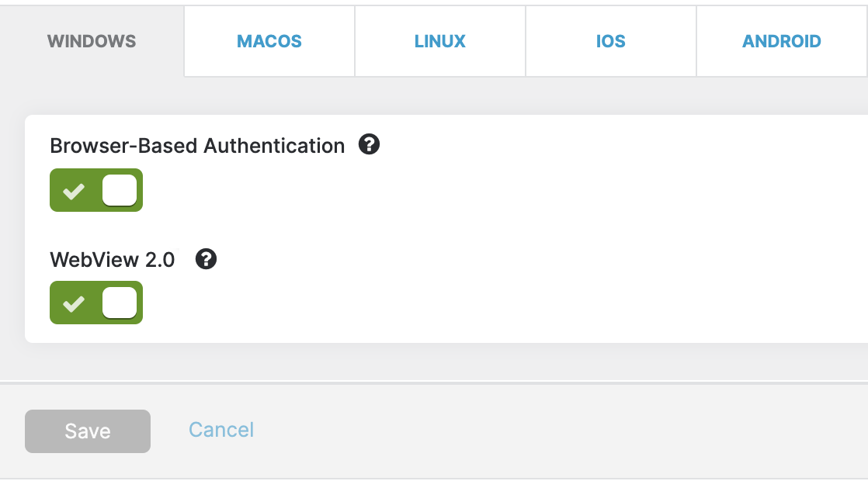The width and height of the screenshot is (868, 481).
Task: Click the WebView 2.0 label text
Action: pyautogui.click(x=113, y=260)
